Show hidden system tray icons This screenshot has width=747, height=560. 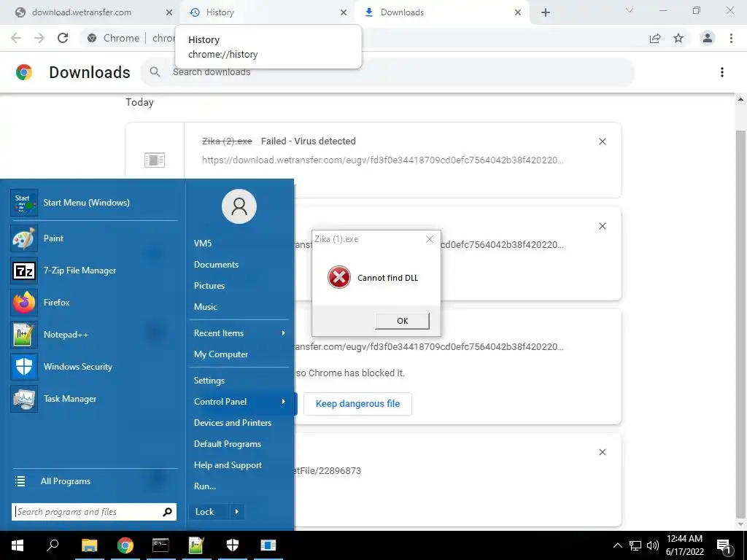click(x=617, y=545)
